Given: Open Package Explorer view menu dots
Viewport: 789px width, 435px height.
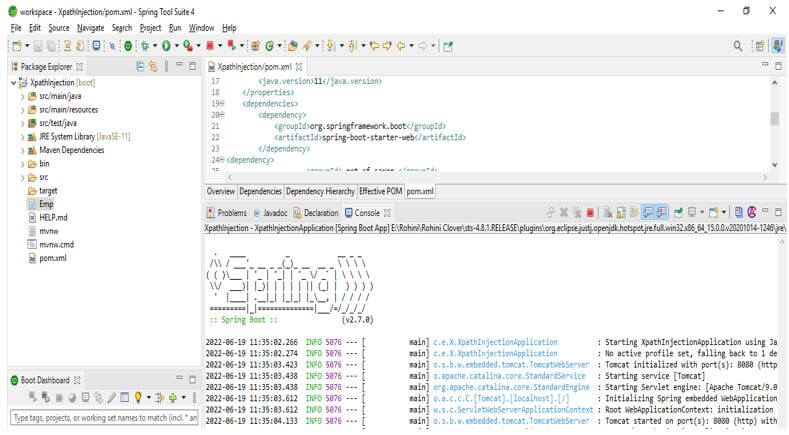Looking at the screenshot, I should click(x=167, y=66).
